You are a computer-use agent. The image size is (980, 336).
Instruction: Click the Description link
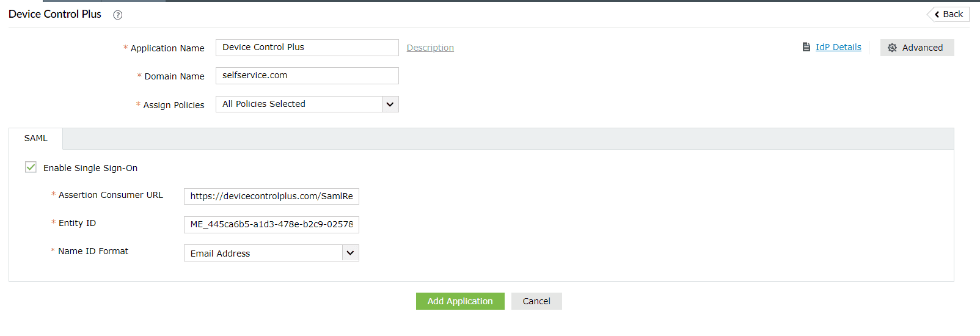[x=430, y=48]
